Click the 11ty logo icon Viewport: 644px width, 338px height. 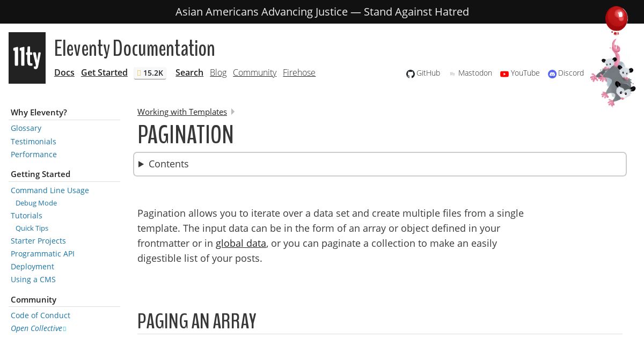coord(27,58)
